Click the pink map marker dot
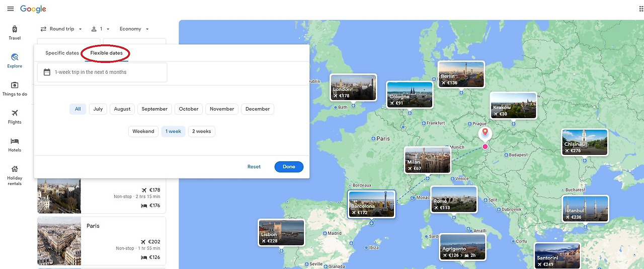This screenshot has width=644, height=269. 485,146
